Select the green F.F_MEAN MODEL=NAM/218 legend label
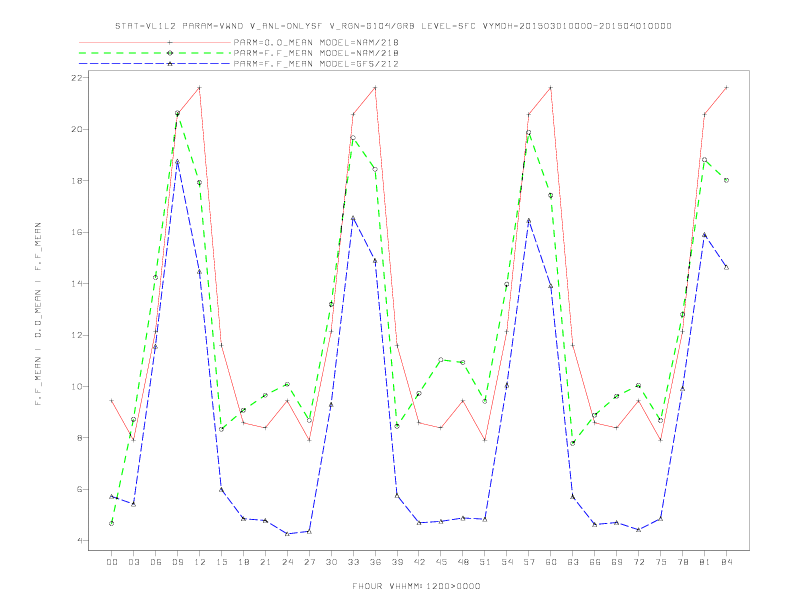Image resolution: width=792 pixels, height=612 pixels. tap(316, 53)
